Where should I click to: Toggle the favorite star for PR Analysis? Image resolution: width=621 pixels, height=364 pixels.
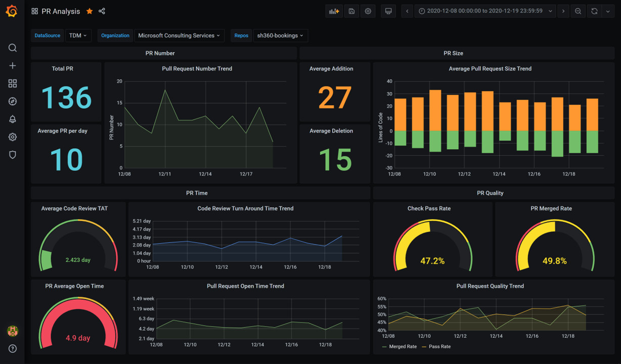click(x=90, y=11)
